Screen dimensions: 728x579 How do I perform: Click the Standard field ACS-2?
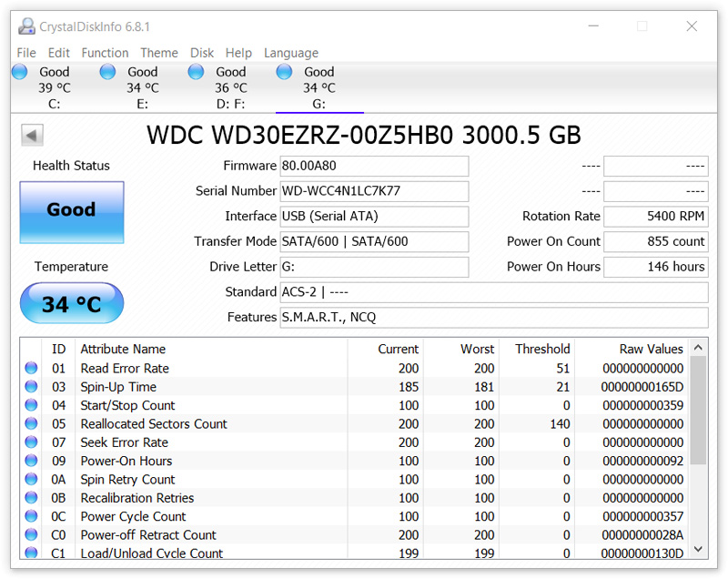point(494,292)
